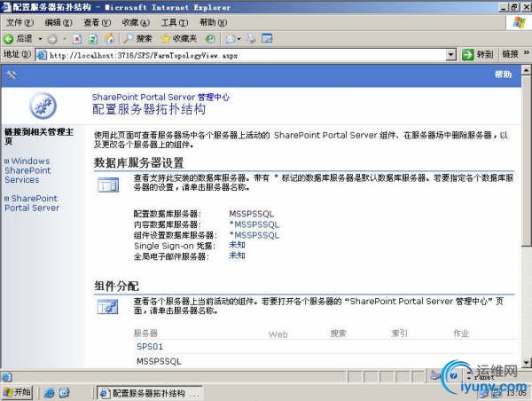The image size is (532, 401).
Task: Click the Refresh page icon
Action: tap(93, 39)
